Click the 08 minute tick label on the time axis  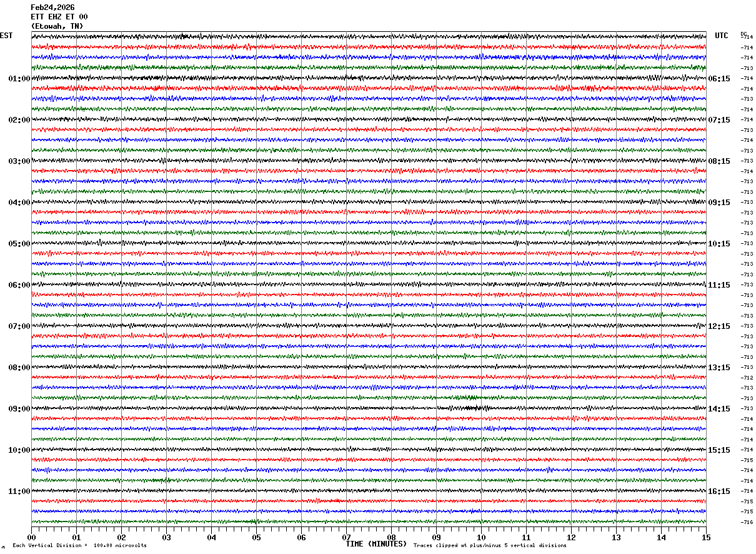[391, 537]
